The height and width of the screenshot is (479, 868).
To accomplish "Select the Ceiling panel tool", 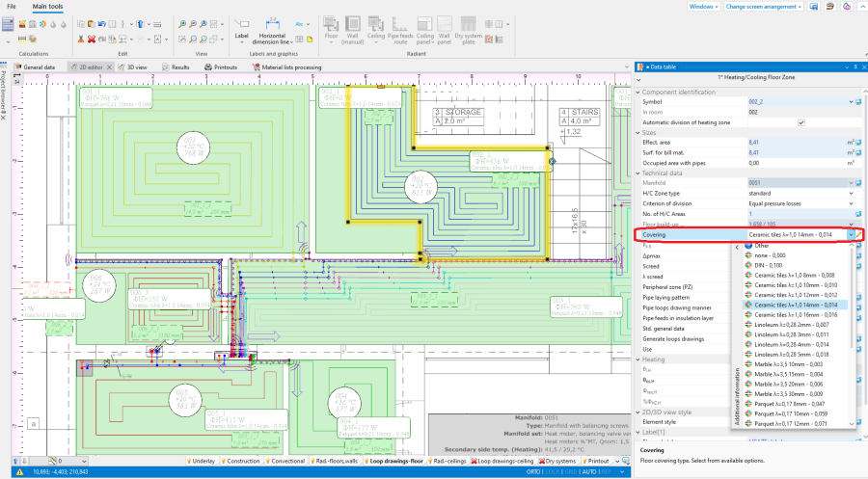I will [x=425, y=31].
